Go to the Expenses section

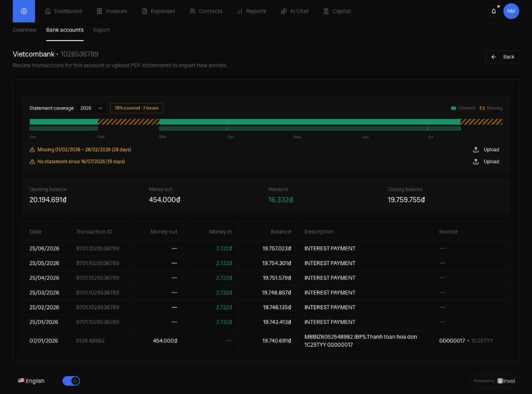coord(158,11)
